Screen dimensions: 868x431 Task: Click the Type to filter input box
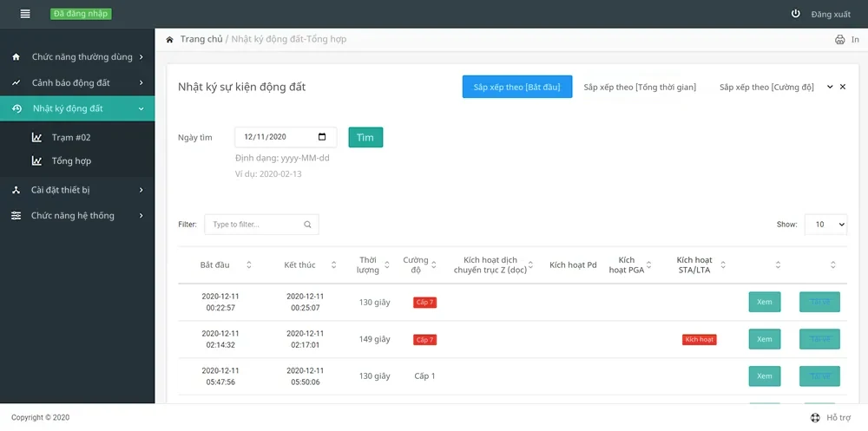pos(261,225)
